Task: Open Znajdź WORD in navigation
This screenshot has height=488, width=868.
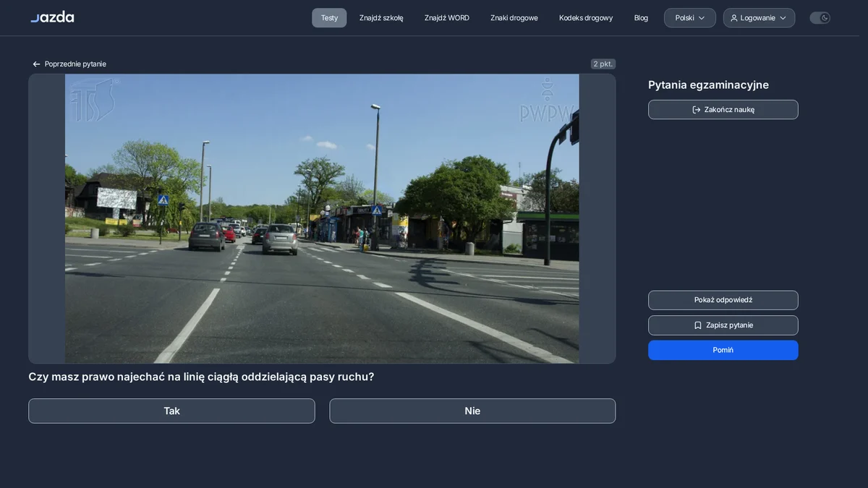Action: point(447,18)
